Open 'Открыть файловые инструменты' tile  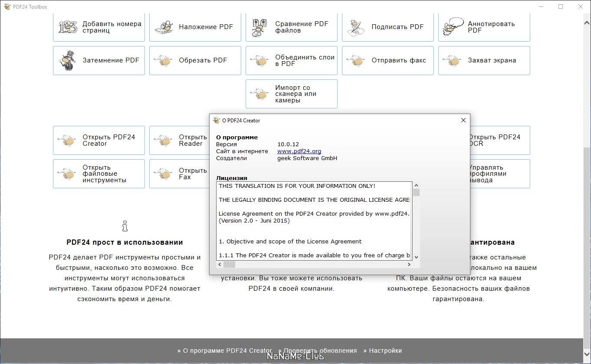click(x=99, y=174)
